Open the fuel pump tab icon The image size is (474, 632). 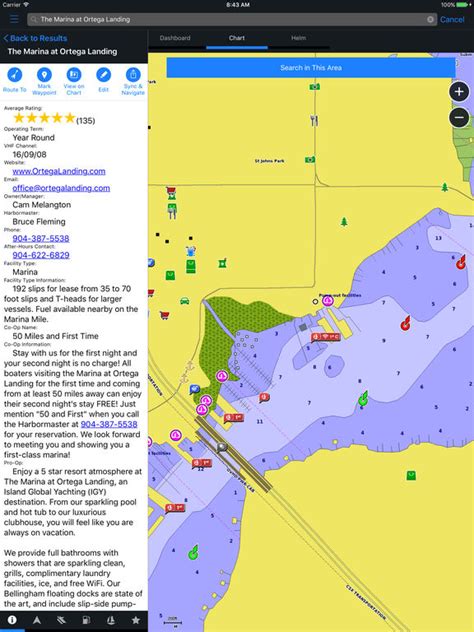click(x=86, y=620)
